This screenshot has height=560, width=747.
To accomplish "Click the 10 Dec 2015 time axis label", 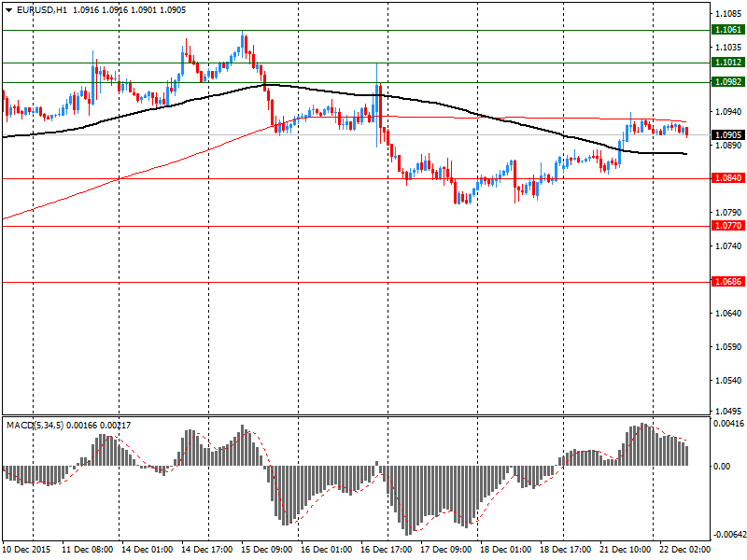I will [27, 550].
